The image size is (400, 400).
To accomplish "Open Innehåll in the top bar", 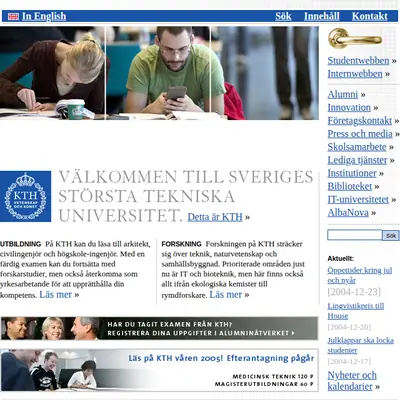I will point(322,16).
